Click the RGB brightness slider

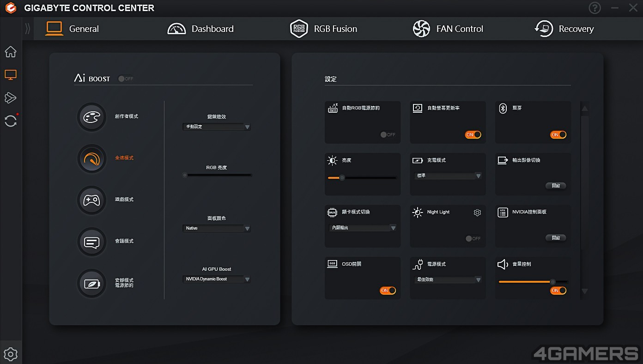tap(217, 175)
